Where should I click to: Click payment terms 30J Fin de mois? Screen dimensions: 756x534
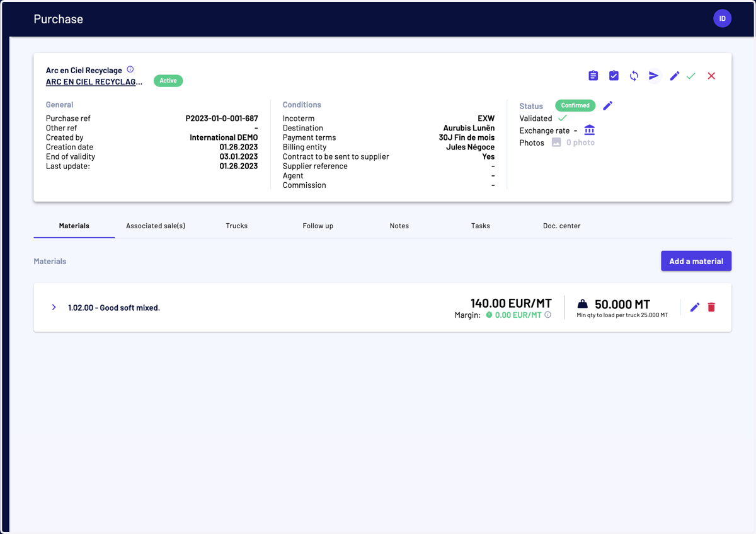click(x=467, y=137)
